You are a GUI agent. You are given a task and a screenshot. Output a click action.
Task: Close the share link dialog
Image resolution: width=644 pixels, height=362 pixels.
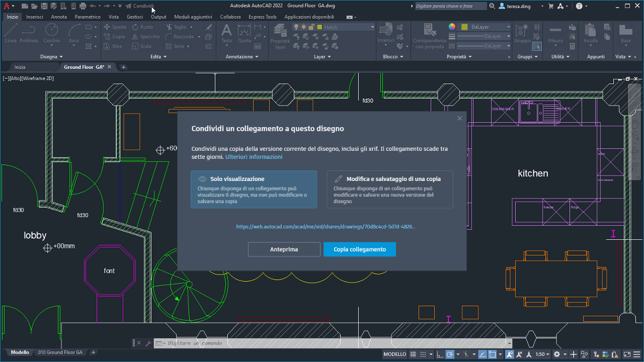click(x=459, y=118)
